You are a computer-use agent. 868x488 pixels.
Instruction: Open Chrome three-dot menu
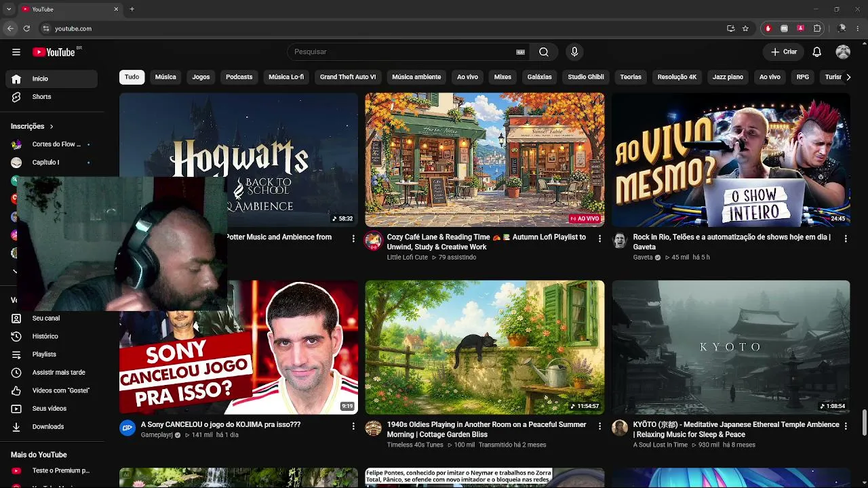(859, 28)
